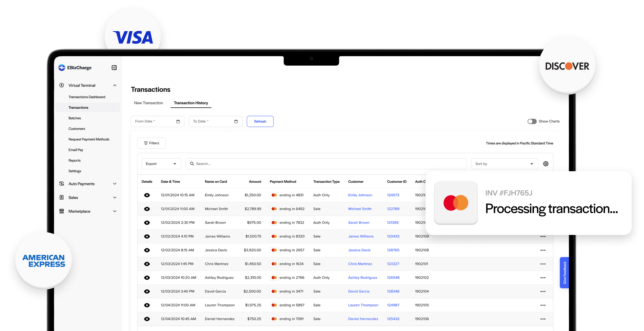View details of Ashley Rodriguez transaction
Image resolution: width=644 pixels, height=331 pixels.
147,278
